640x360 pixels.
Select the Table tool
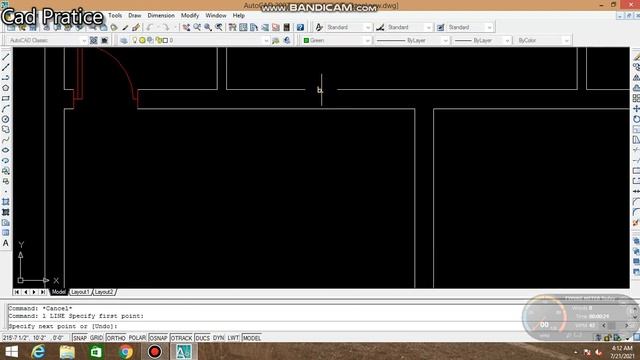pyautogui.click(x=6, y=233)
